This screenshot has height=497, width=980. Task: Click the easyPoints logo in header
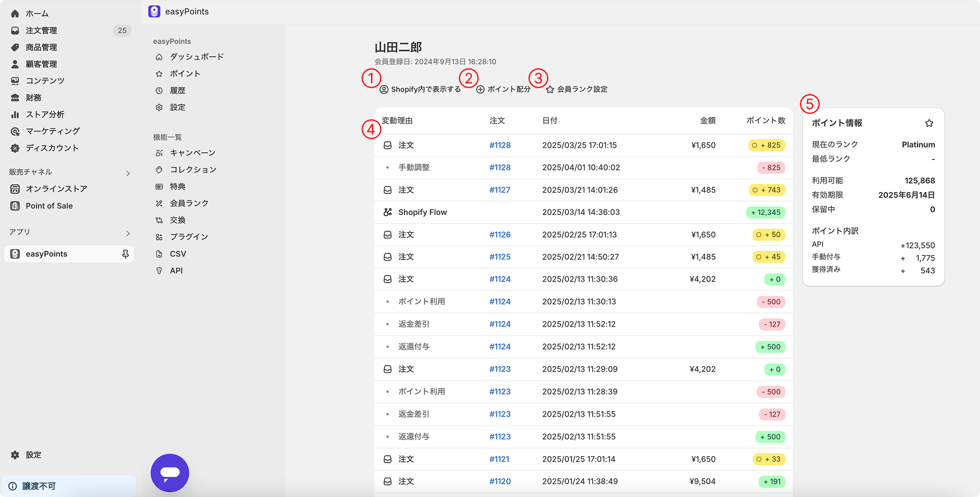[154, 11]
